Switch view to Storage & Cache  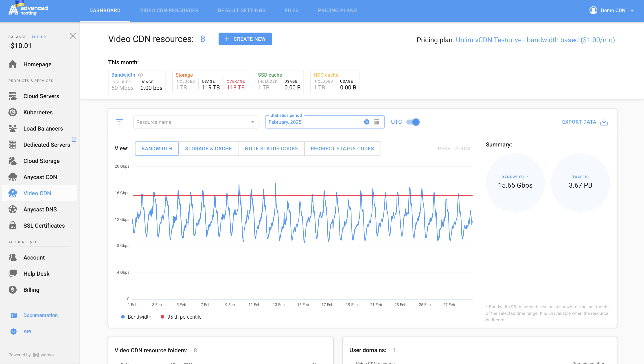tap(208, 149)
